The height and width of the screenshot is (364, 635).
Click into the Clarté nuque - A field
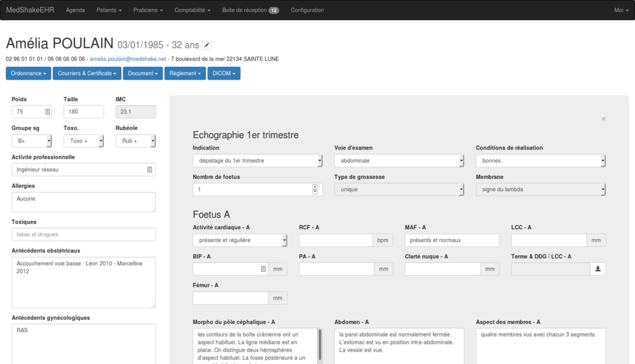coord(443,269)
